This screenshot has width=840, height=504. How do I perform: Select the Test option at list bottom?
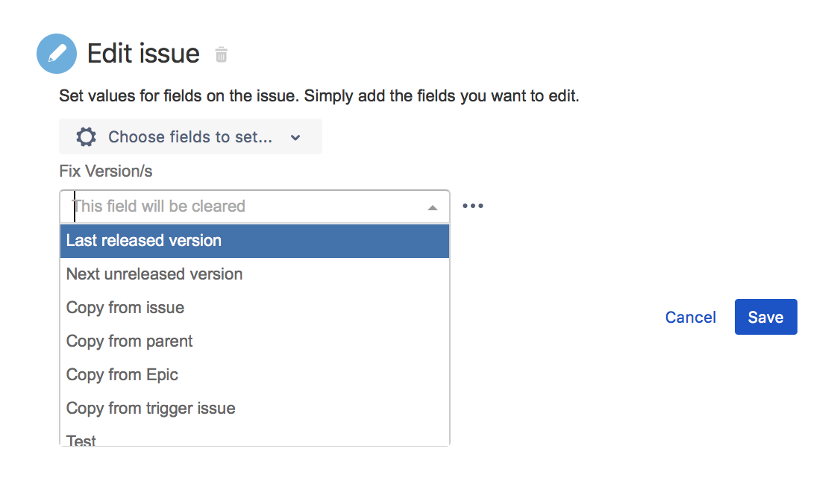pos(81,439)
